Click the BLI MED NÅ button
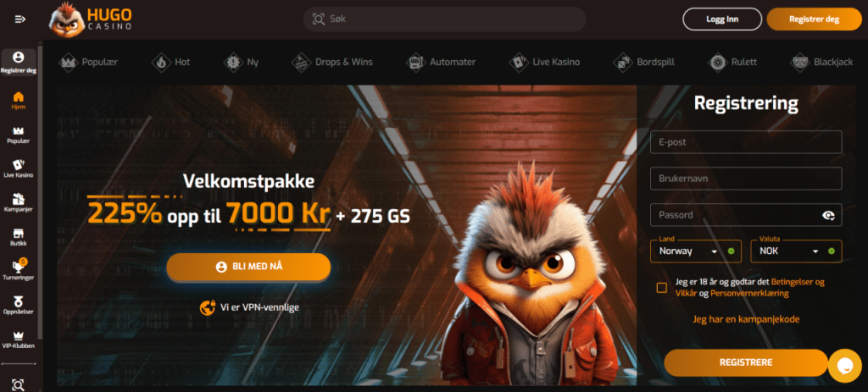This screenshot has height=392, width=868. pos(248,267)
